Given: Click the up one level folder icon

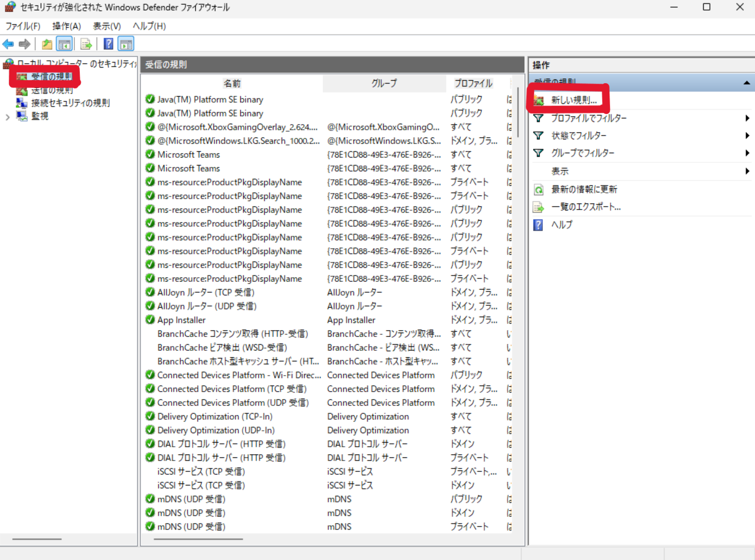Looking at the screenshot, I should coord(47,44).
